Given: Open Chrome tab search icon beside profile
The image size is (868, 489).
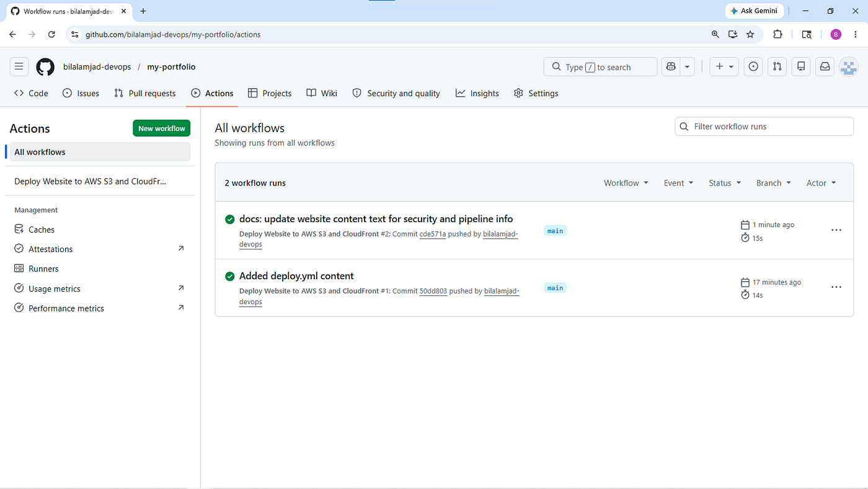Looking at the screenshot, I should 807,34.
